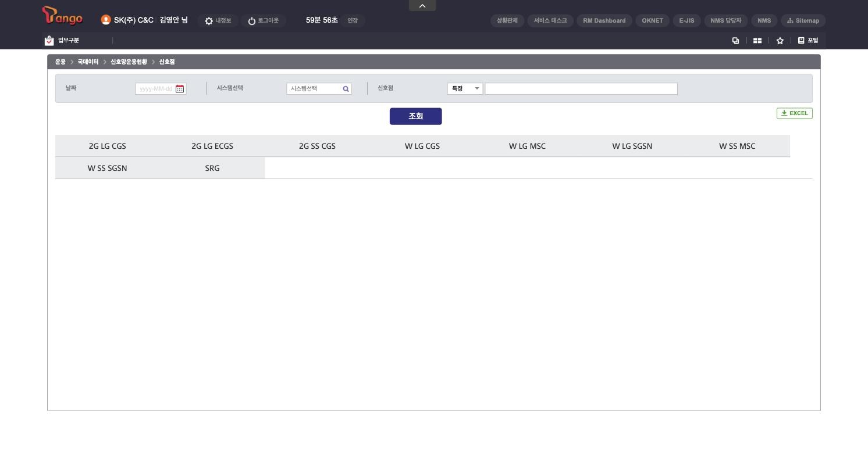Click the overlapping windows icon

735,41
